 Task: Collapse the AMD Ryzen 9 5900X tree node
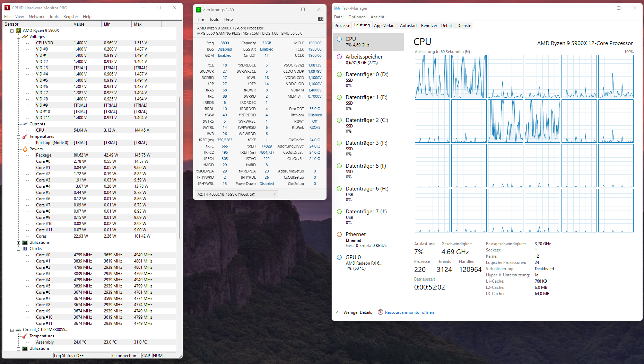[x=12, y=30]
